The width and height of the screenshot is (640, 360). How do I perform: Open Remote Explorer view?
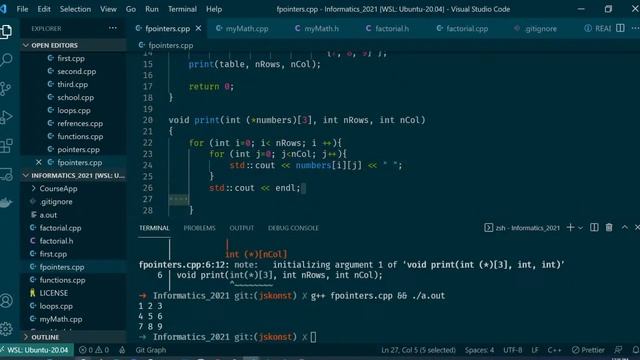pos(7,174)
